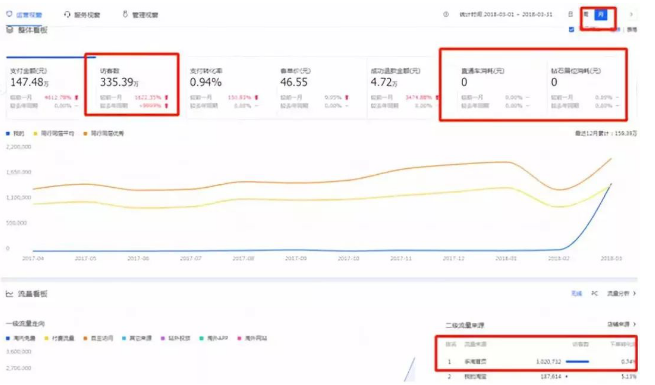Click the 日 period icon
655x385 pixels.
570,14
